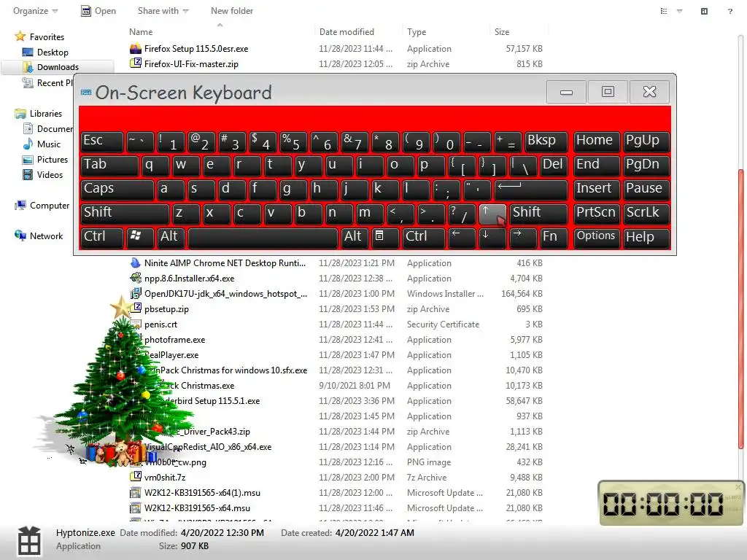
Task: Click the space bar on On-Screen Keyboard
Action: pos(263,237)
